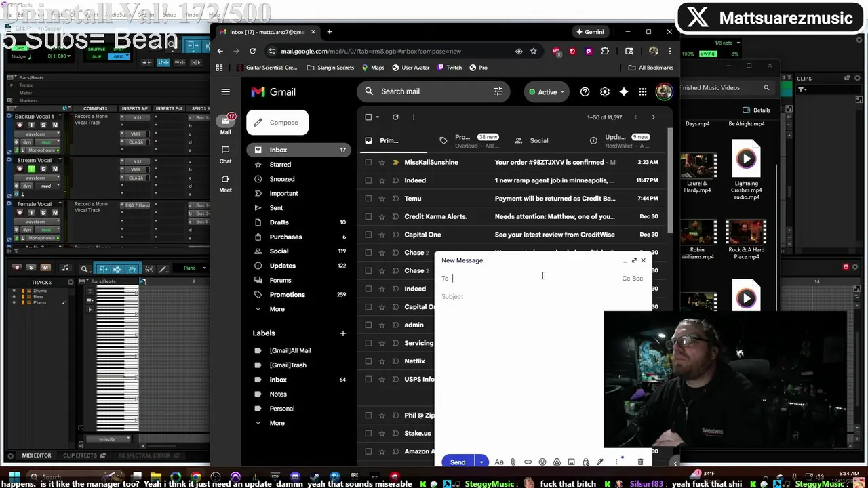The height and width of the screenshot is (488, 868).
Task: Open the Meet section in the Gmail sidebar
Action: 225,183
